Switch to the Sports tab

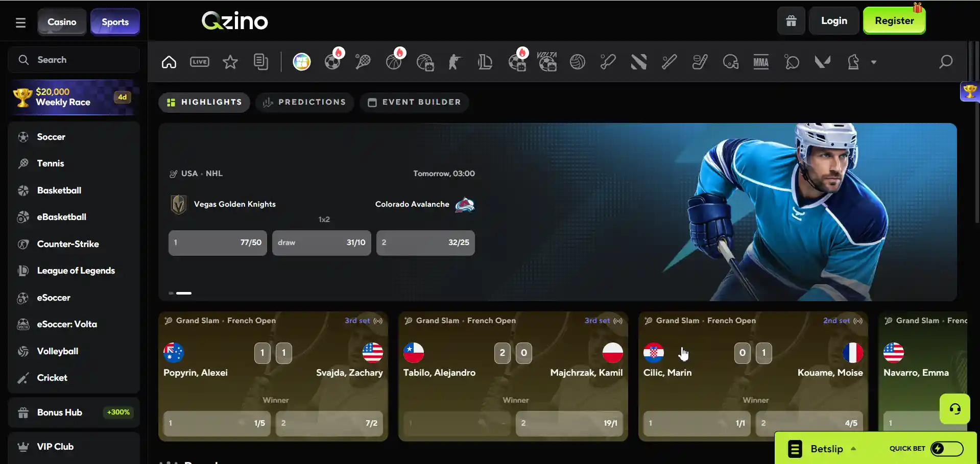pyautogui.click(x=115, y=22)
